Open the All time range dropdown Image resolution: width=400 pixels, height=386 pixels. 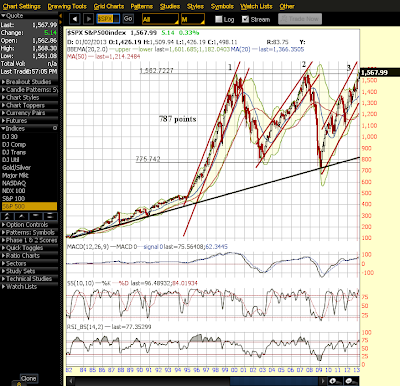pyautogui.click(x=160, y=19)
